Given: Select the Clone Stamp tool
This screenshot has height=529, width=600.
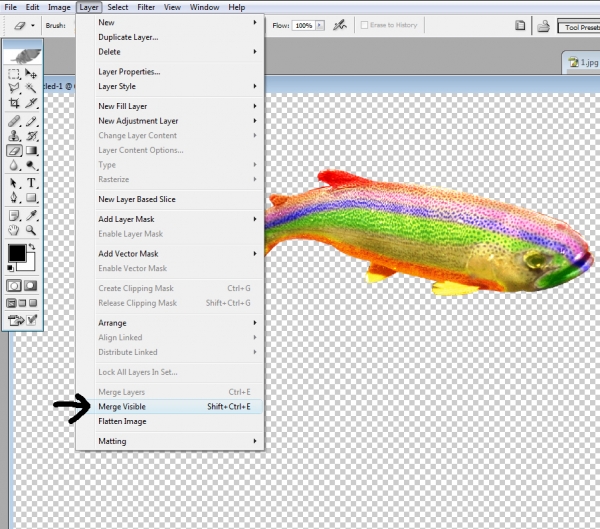Looking at the screenshot, I should [14, 136].
